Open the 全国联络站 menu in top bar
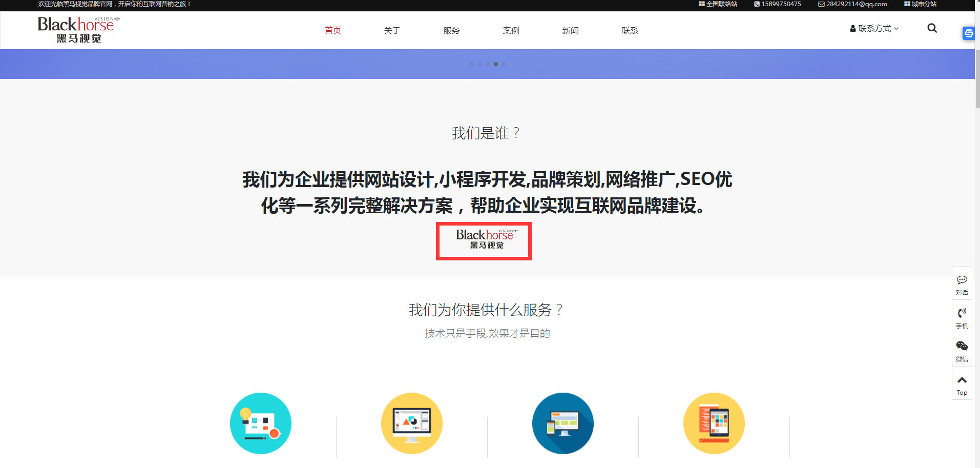Screen dimensions: 980x468 pos(718,4)
